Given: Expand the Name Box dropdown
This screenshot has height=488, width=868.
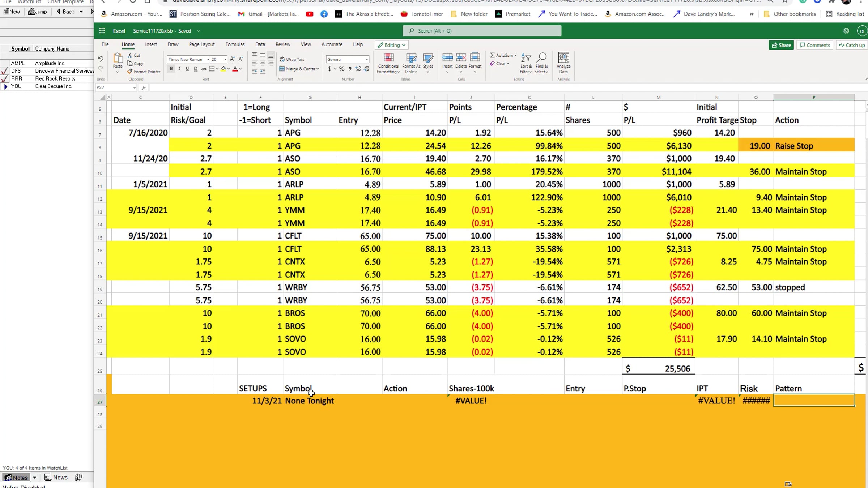Looking at the screenshot, I should pyautogui.click(x=134, y=87).
